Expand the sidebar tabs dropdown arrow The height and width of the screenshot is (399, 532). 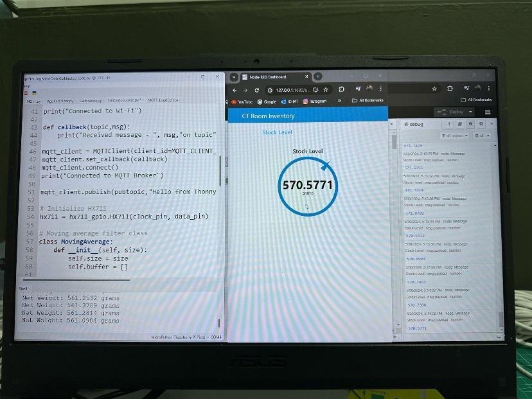point(492,124)
